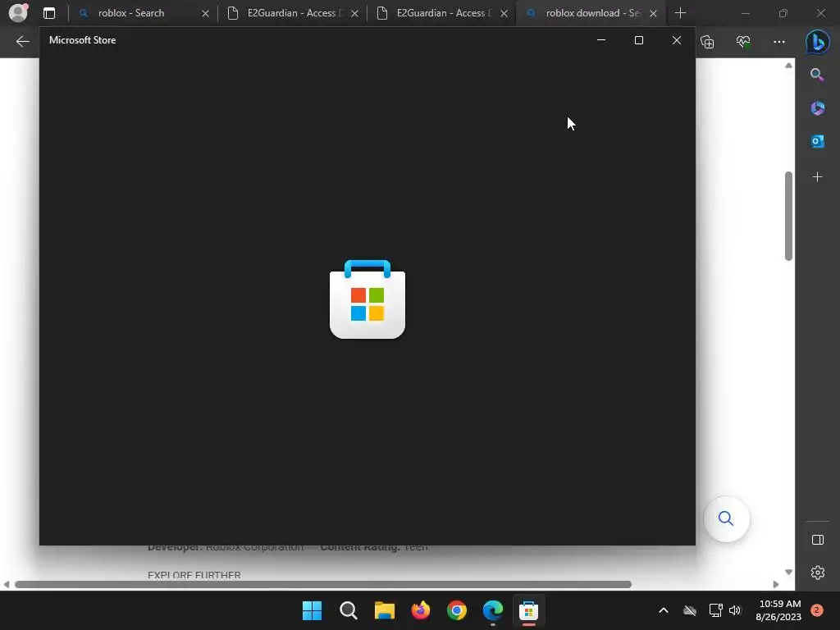Open volume control tray icon

click(x=735, y=610)
